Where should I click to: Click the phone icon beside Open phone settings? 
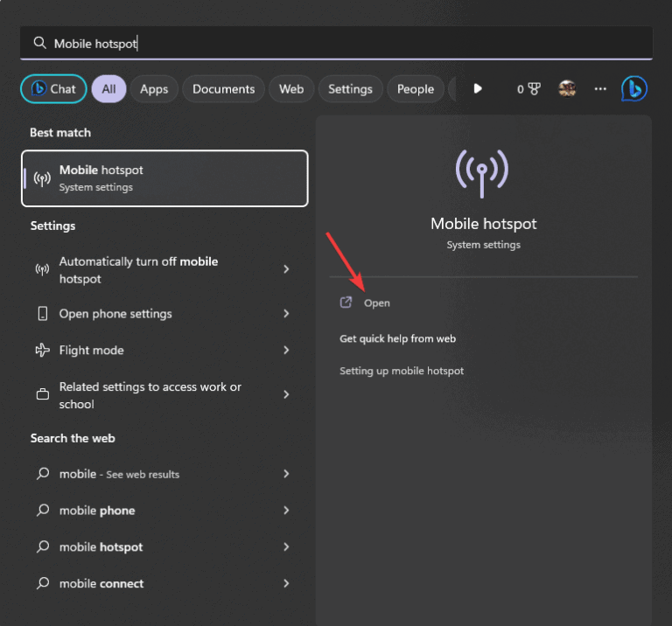(x=42, y=314)
